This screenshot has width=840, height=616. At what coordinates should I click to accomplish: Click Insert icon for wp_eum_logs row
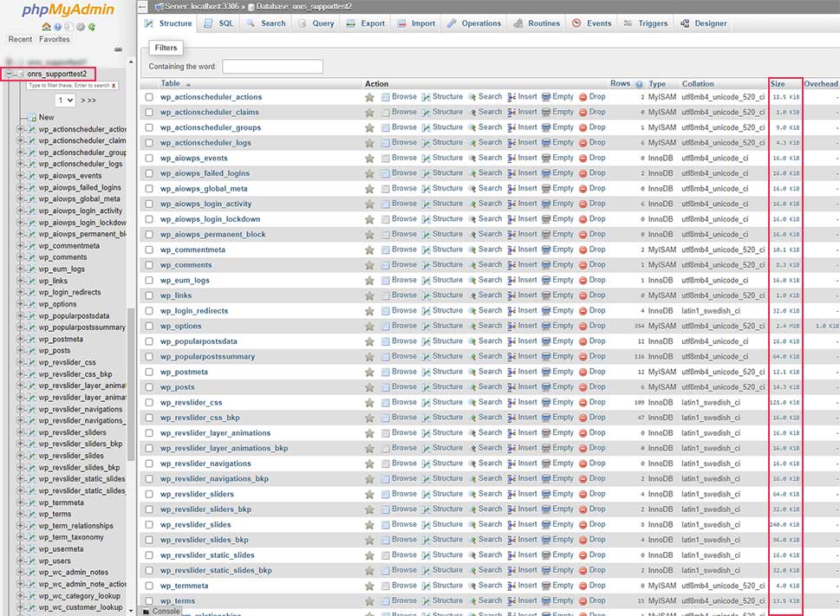(511, 281)
